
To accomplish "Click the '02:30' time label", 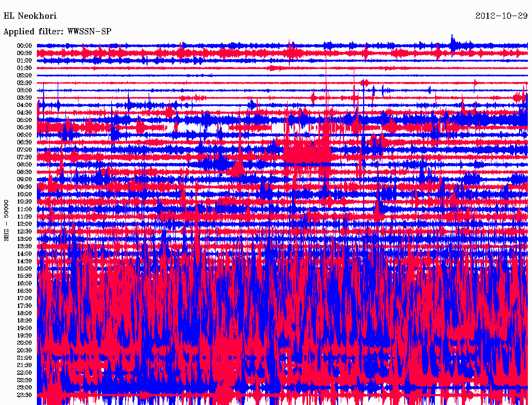I will [x=24, y=83].
